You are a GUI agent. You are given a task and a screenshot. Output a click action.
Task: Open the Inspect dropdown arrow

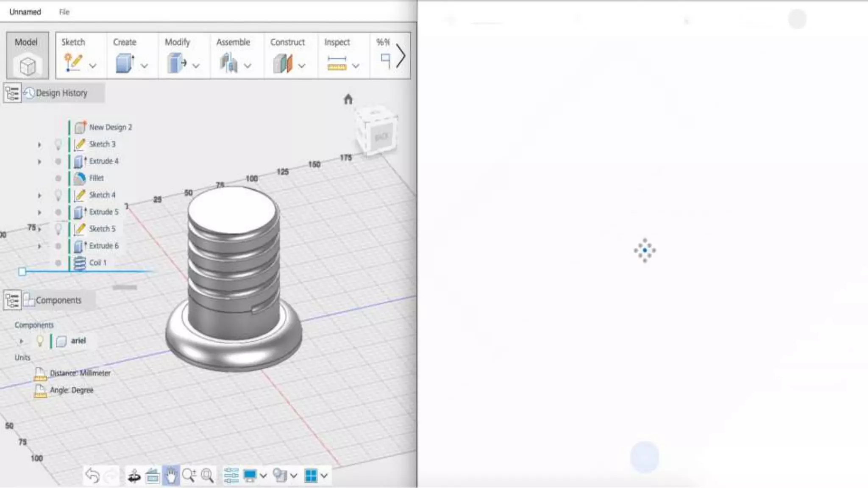tap(356, 66)
